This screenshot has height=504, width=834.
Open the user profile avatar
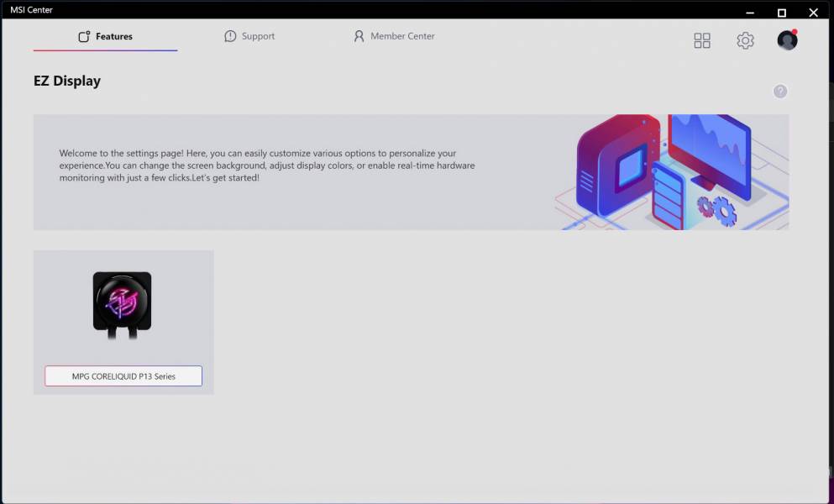(x=787, y=40)
